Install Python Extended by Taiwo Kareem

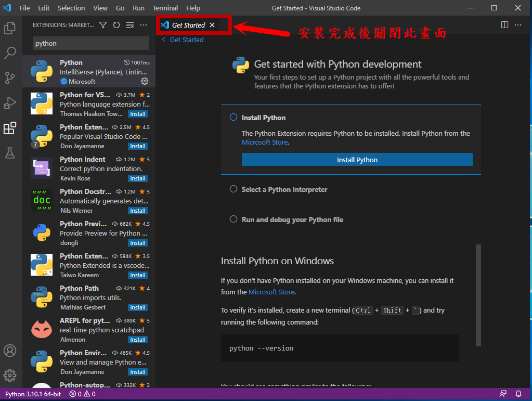click(x=137, y=275)
